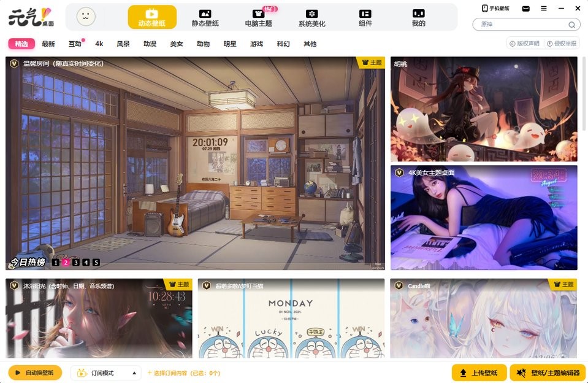Select the 动漫 category filter
Screen dimensions: 588x383
pos(150,44)
